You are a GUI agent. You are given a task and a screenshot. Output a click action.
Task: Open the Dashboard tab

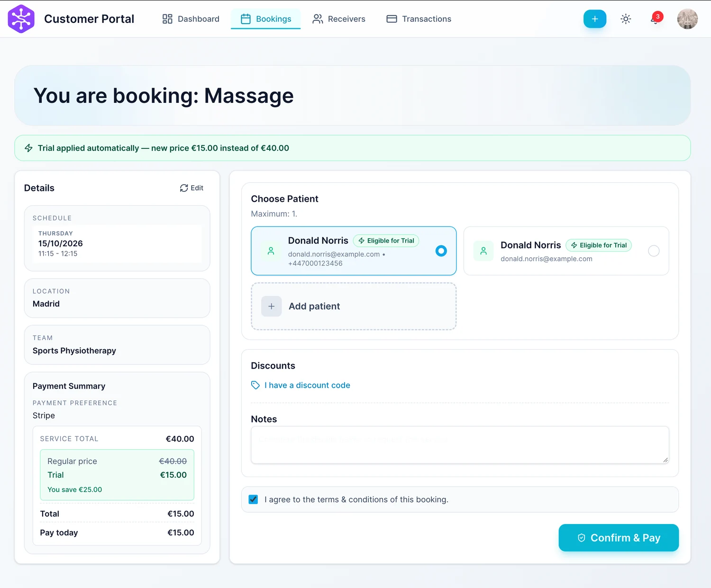[x=191, y=19]
